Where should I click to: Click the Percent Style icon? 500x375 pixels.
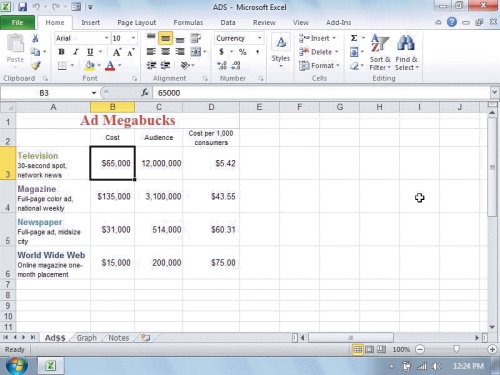tap(242, 52)
